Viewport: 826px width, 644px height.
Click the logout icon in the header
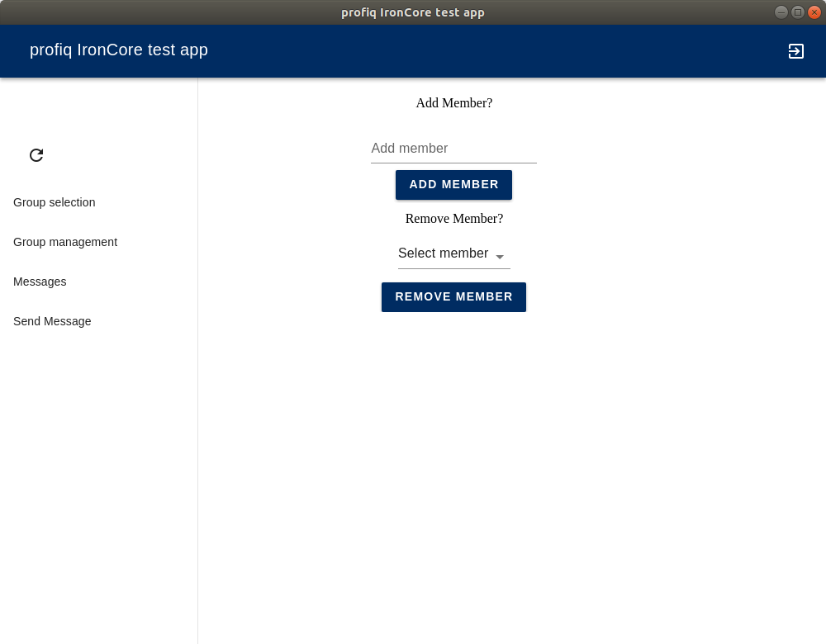tap(795, 51)
